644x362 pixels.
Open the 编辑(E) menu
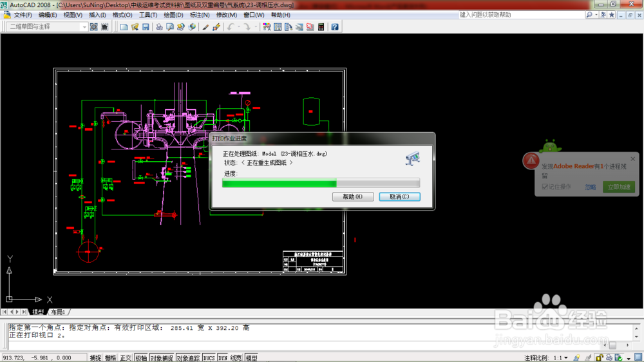(48, 15)
